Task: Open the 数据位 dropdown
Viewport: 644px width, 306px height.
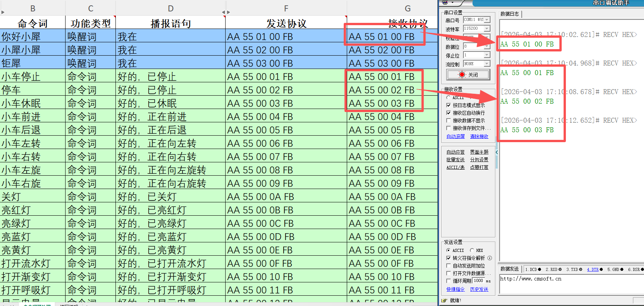Action: pos(487,46)
